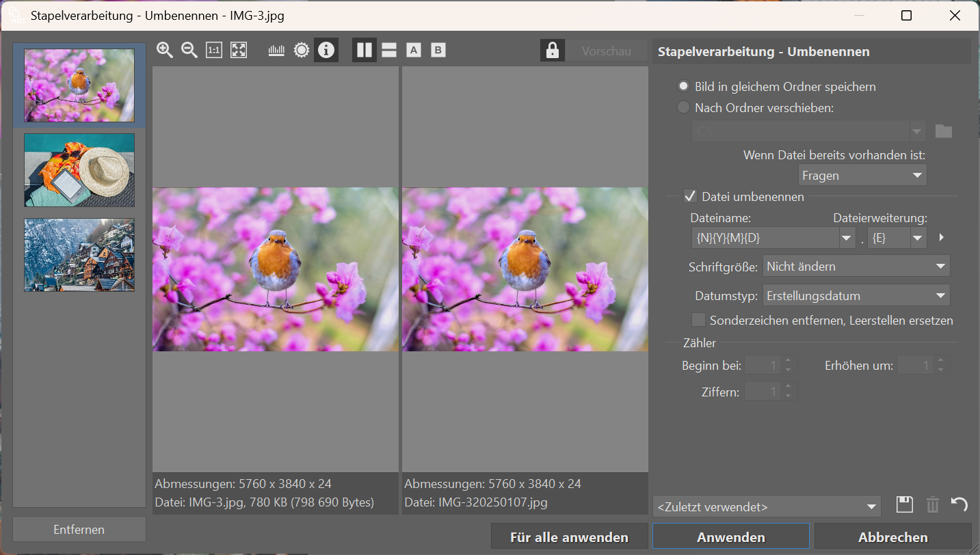Enable 'Sonderzeichen entfernen, Leerstellen ersetzen' checkbox
The image size is (980, 555).
(698, 320)
